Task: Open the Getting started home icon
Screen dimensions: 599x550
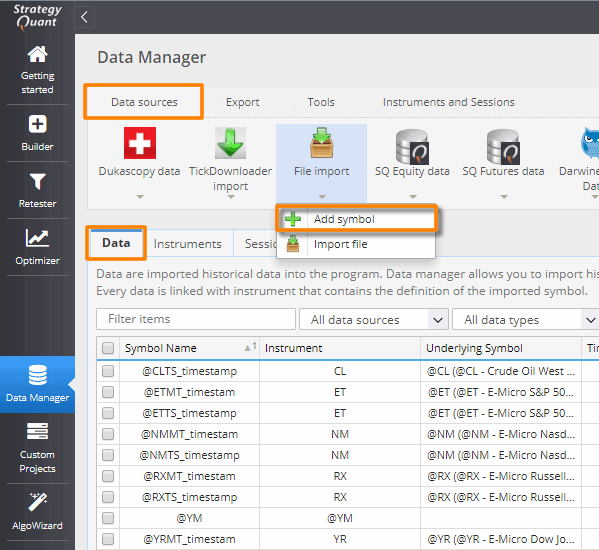Action: coord(37,54)
